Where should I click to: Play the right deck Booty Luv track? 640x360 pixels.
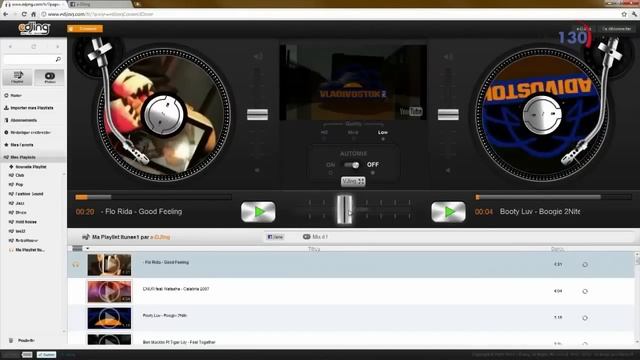(448, 212)
